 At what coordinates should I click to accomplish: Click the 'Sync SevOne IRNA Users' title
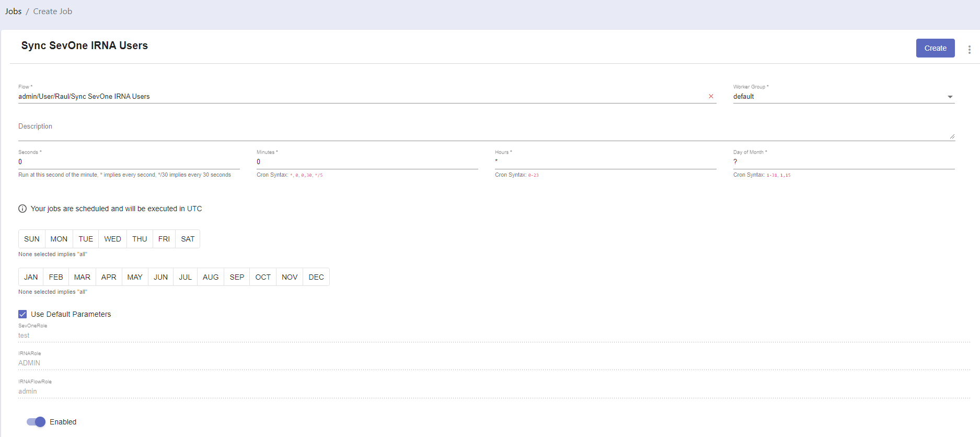[85, 45]
